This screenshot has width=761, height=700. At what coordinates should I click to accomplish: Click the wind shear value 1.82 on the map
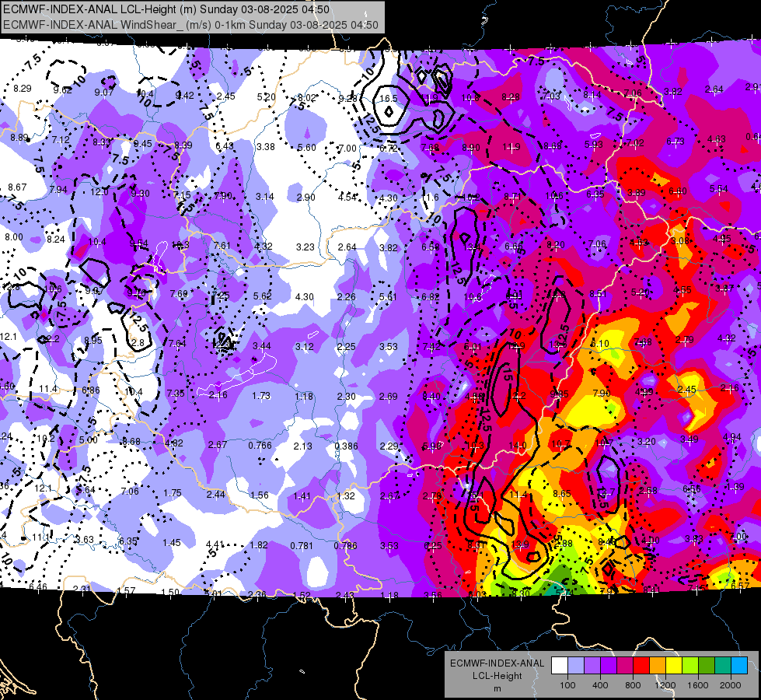click(259, 545)
